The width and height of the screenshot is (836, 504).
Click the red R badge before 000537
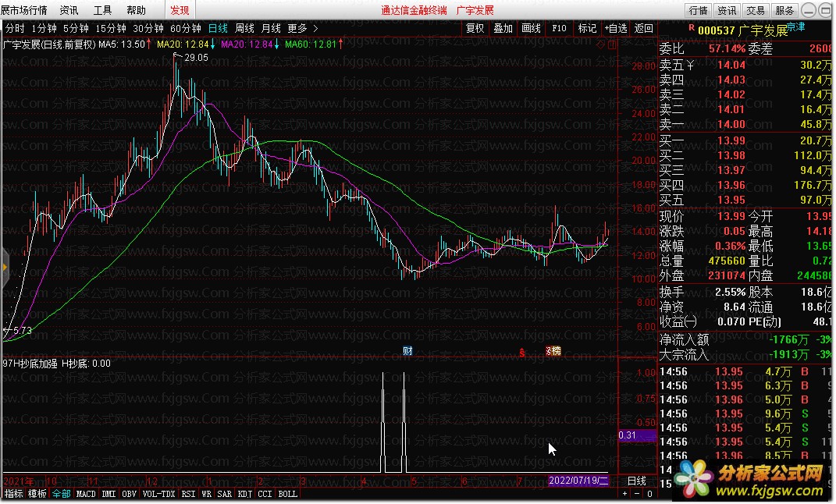pyautogui.click(x=692, y=28)
